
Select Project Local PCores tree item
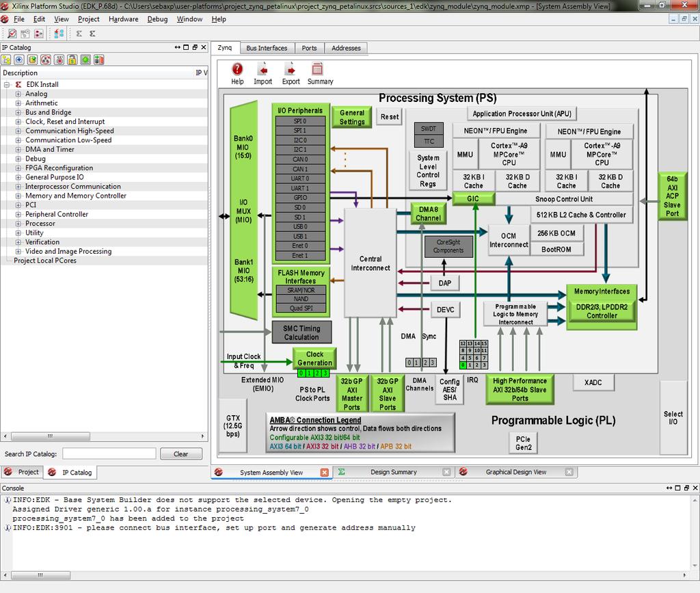pyautogui.click(x=45, y=261)
